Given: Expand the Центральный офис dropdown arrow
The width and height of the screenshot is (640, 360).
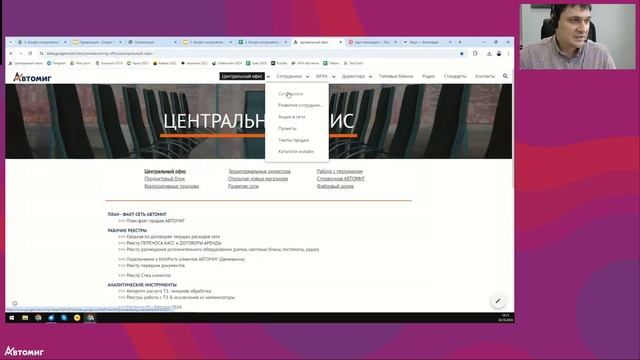Looking at the screenshot, I should (268, 76).
